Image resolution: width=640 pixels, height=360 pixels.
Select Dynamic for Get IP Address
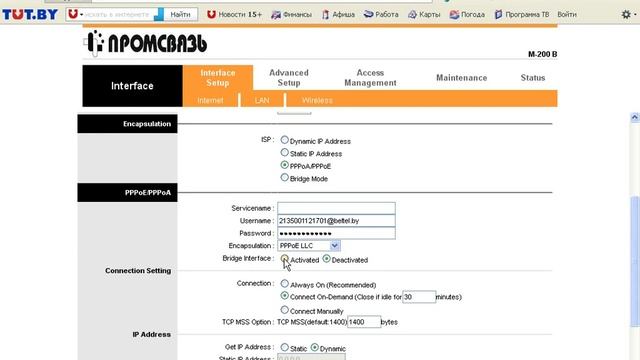314,347
